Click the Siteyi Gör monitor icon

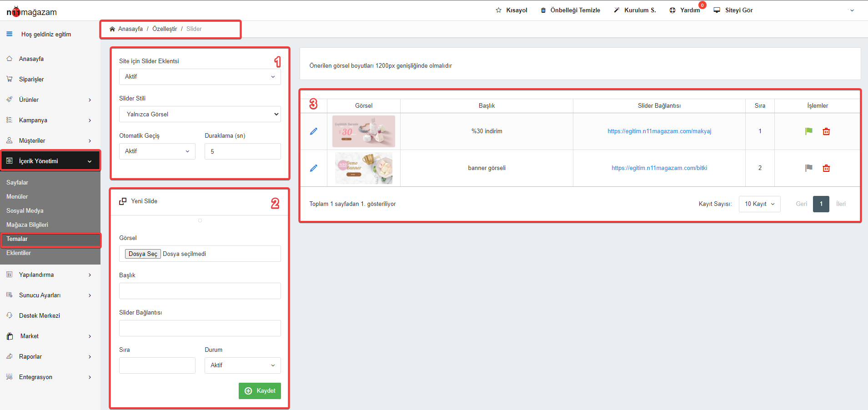coord(717,10)
